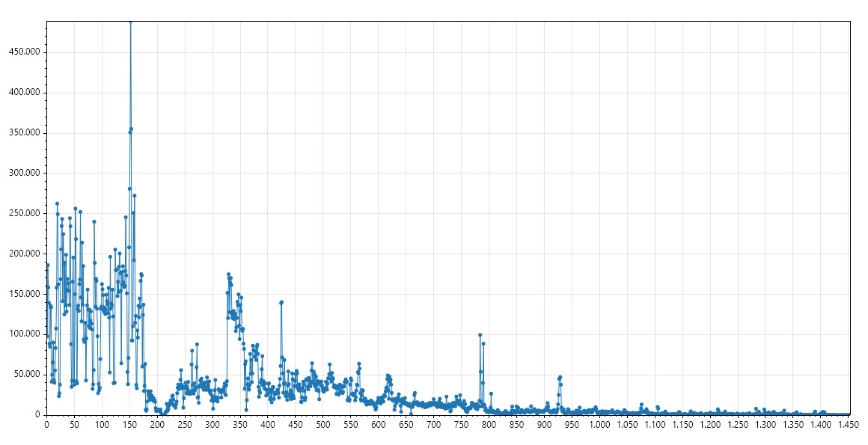Viewport: 868px width, 445px height.
Task: Click the 350.000 y-axis label
Action: coord(23,133)
